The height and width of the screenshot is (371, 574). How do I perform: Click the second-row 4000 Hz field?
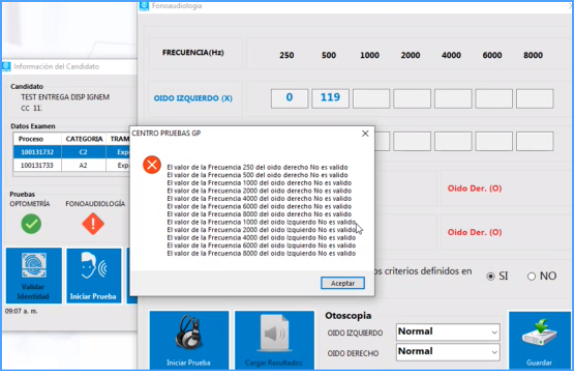point(453,141)
